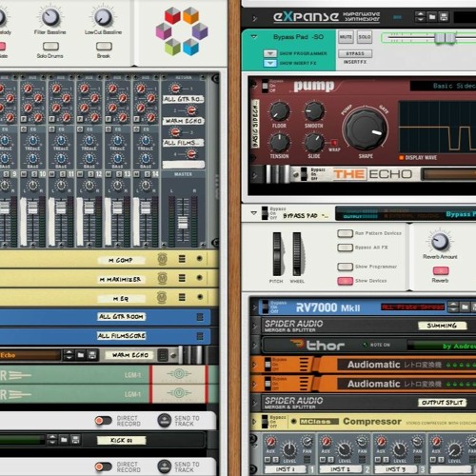Toggle the Pump Display Wave indicator
This screenshot has width=476, height=476.
click(402, 157)
